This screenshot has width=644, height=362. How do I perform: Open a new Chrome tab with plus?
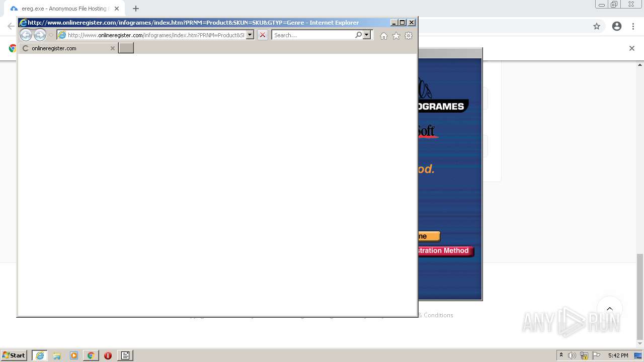pyautogui.click(x=136, y=9)
